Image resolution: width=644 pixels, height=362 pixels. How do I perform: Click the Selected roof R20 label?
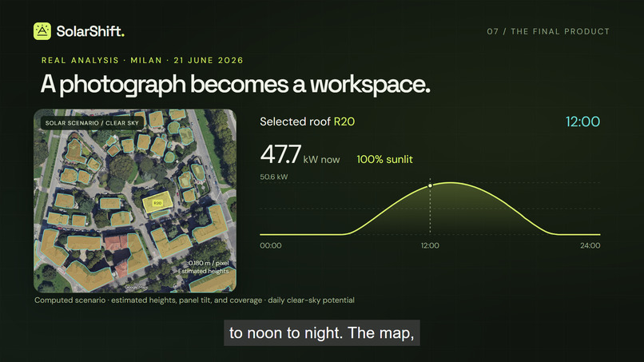click(x=307, y=121)
